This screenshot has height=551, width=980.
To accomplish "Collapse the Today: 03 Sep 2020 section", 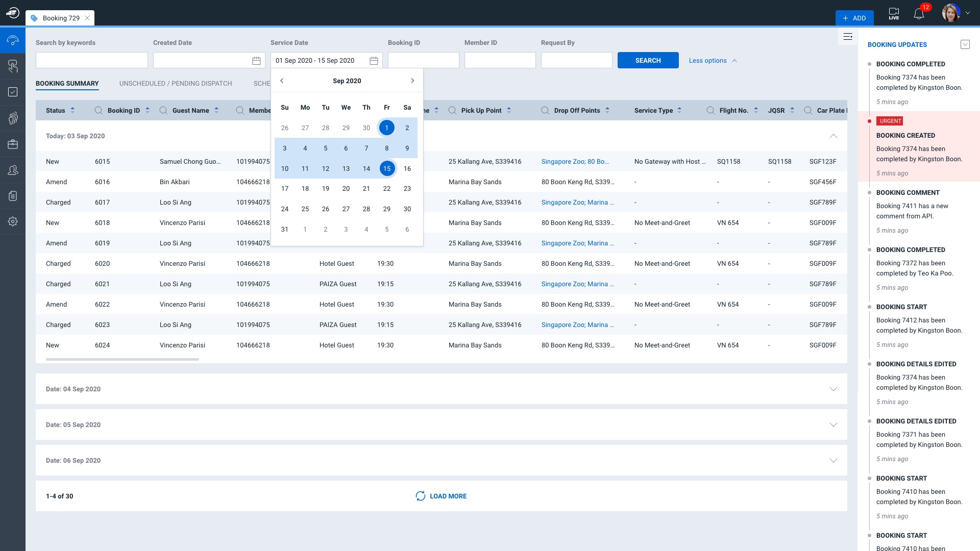I will (x=833, y=136).
